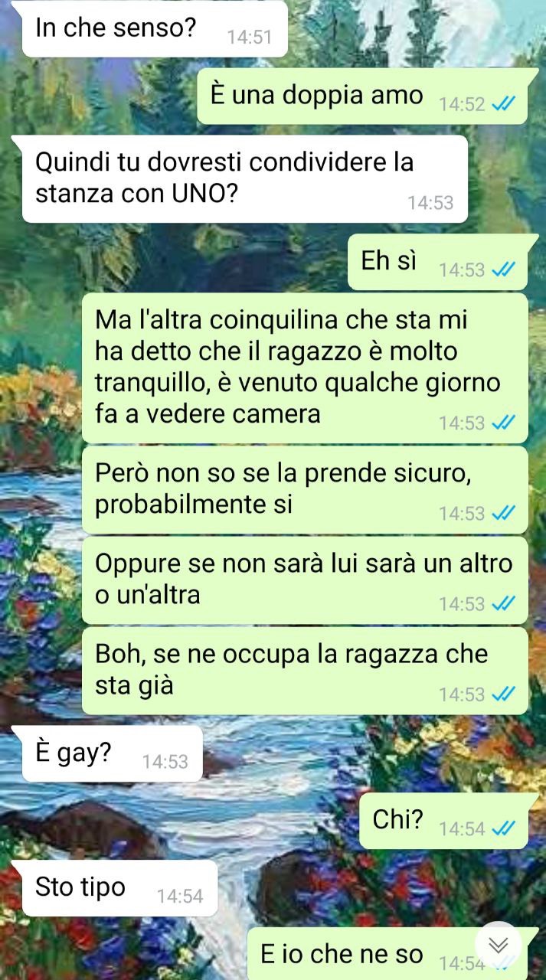Viewport: 546px width, 980px height.
Task: Tap the scroll-to-bottom double chevron button
Action: 499,946
